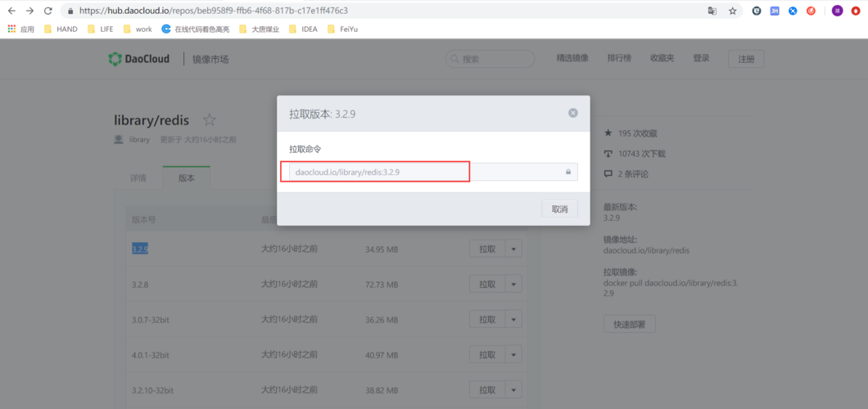Click the 注册 register button
This screenshot has width=868, height=409.
[746, 59]
